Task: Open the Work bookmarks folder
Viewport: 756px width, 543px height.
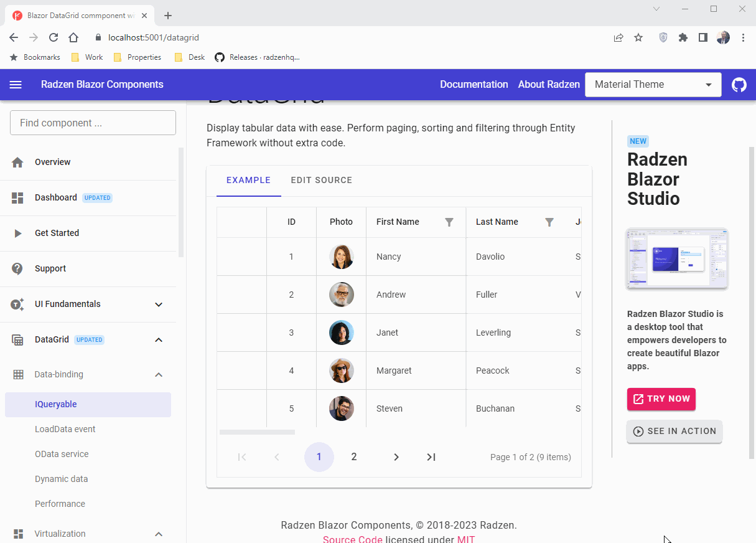Action: (x=87, y=57)
